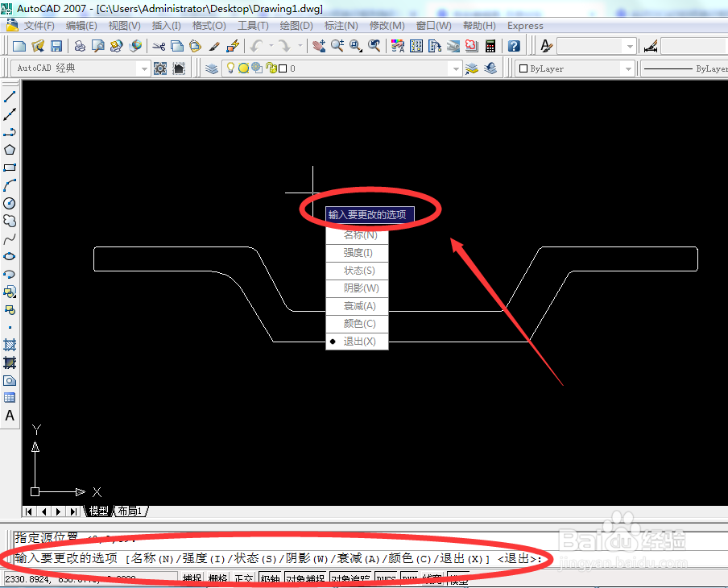728x588 pixels.
Task: Open the Redo history dropdown arrow
Action: coord(300,46)
